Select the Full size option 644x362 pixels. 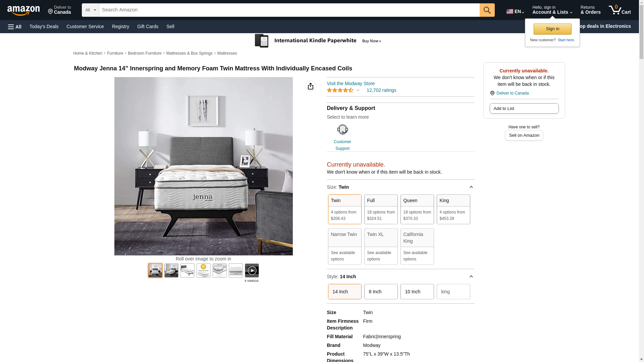click(381, 209)
